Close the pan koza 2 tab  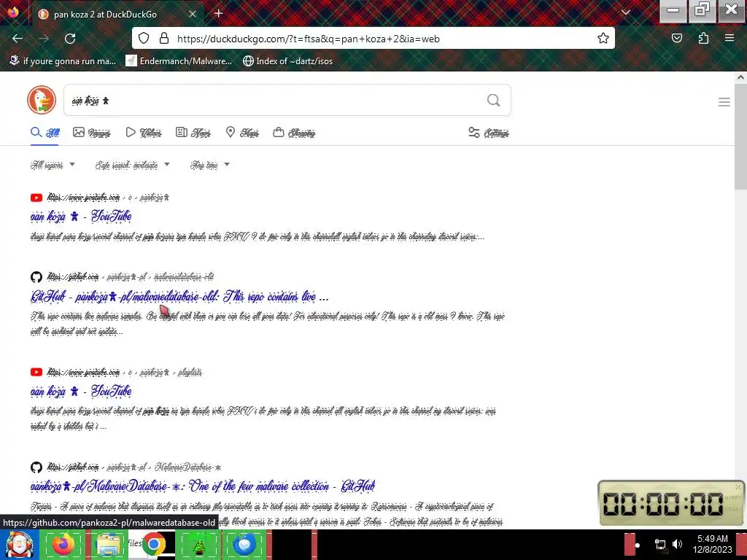point(193,14)
